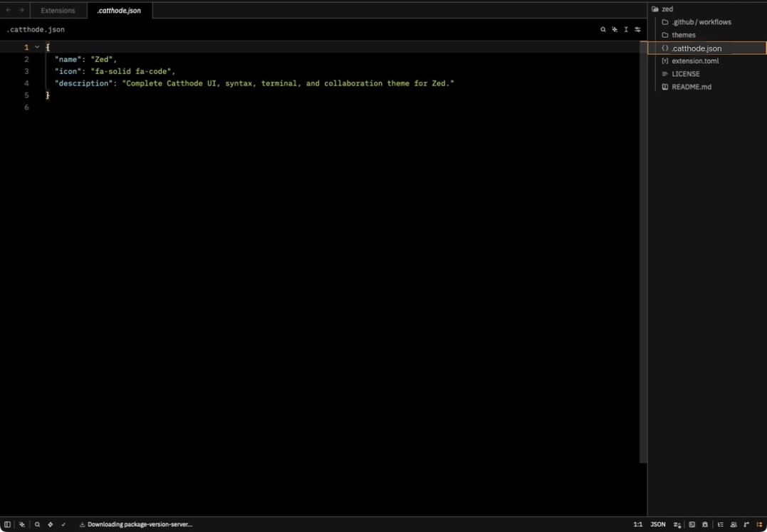767x532 pixels.
Task: Click the "name" key on line 2
Action: (x=68, y=59)
